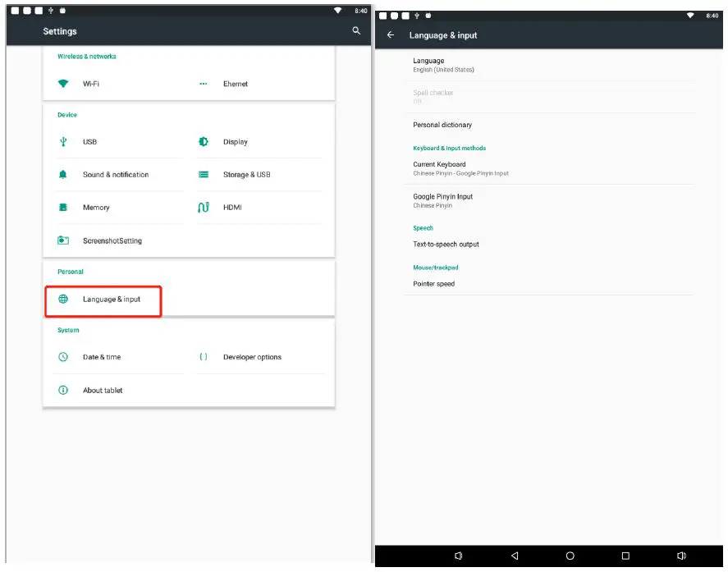Open the Wi-Fi settings entry
The width and height of the screenshot is (728, 572).
tap(118, 84)
